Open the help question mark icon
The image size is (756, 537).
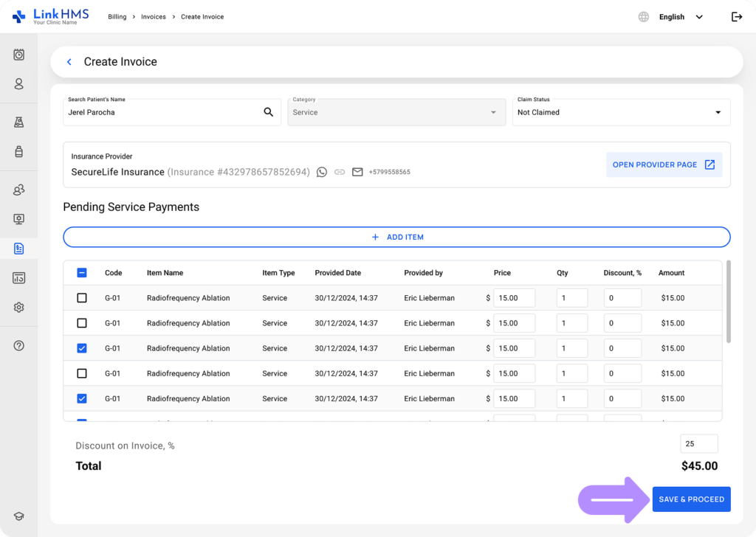click(x=18, y=345)
